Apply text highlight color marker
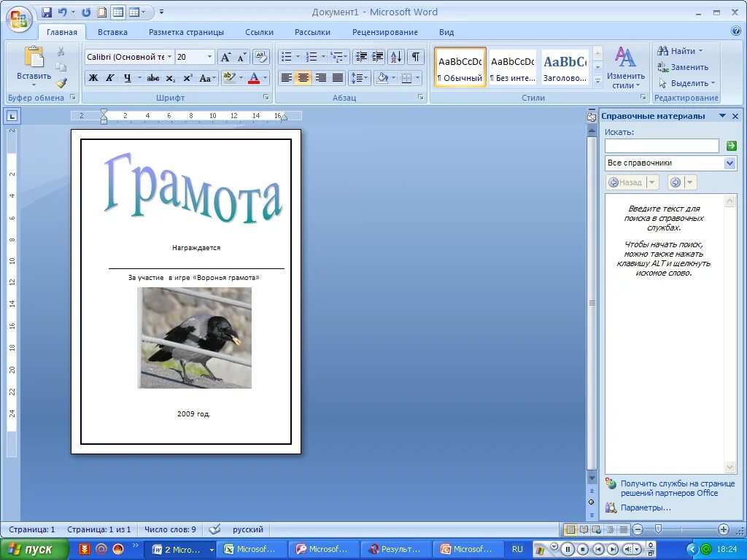 tap(229, 77)
